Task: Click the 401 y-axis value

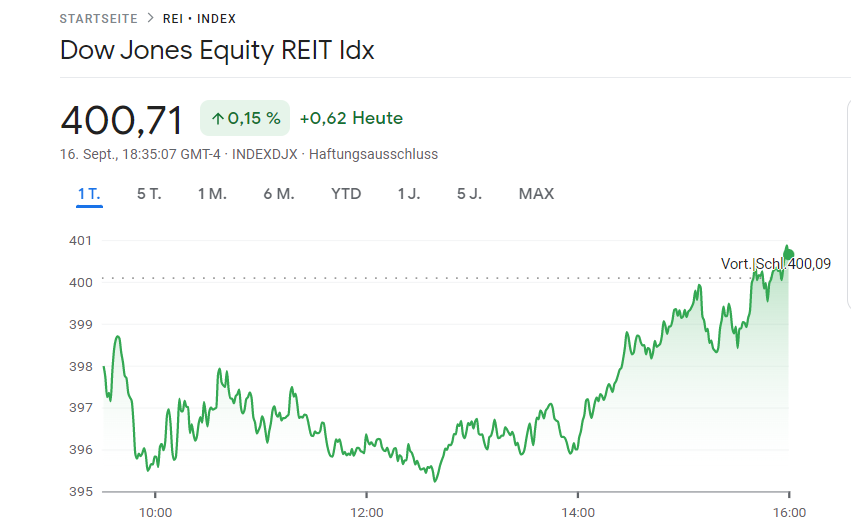Action: [x=80, y=241]
